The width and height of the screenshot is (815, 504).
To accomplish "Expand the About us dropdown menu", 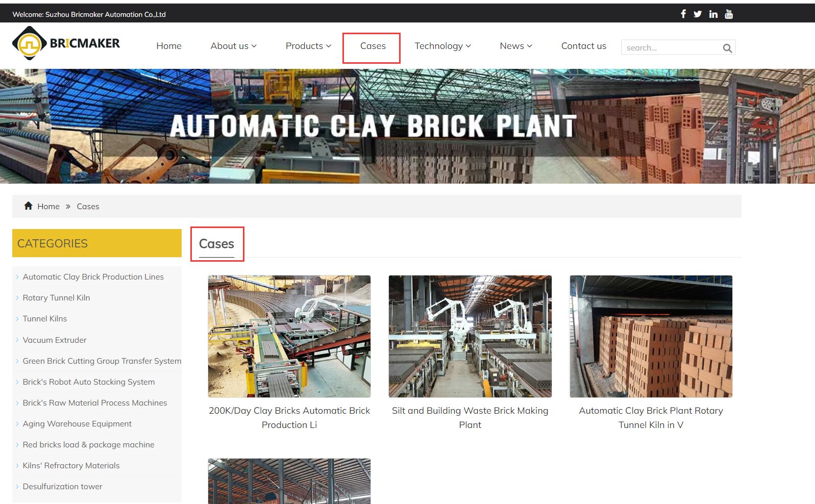I will 233,46.
